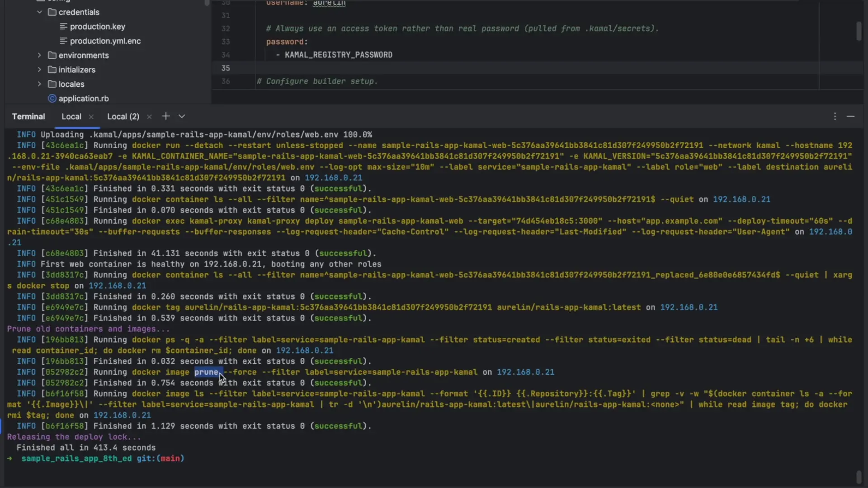Close the Local terminal tab
This screenshot has height=488, width=868.
pyautogui.click(x=91, y=117)
